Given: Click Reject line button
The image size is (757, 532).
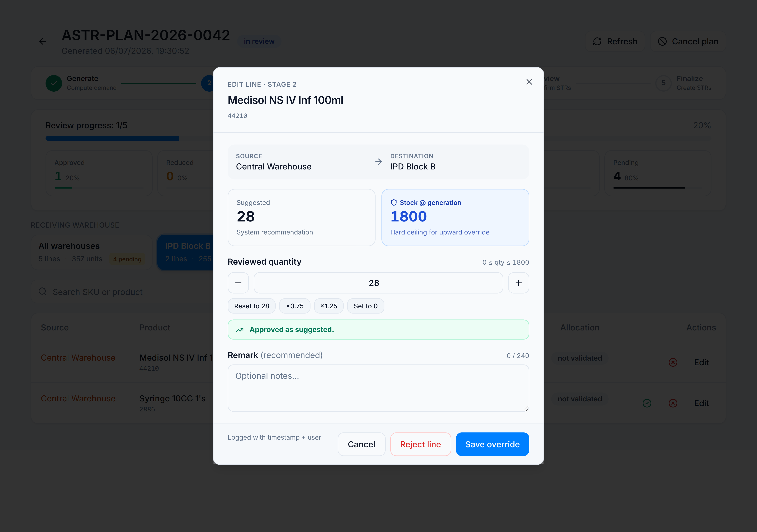Looking at the screenshot, I should click(x=420, y=444).
